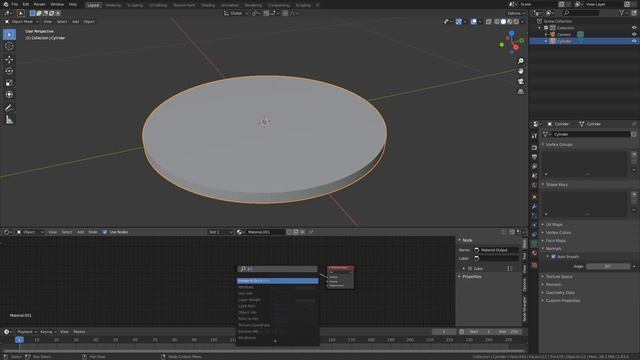The width and height of the screenshot is (640, 360).
Task: Select the highlighted first node search result
Action: 278,281
